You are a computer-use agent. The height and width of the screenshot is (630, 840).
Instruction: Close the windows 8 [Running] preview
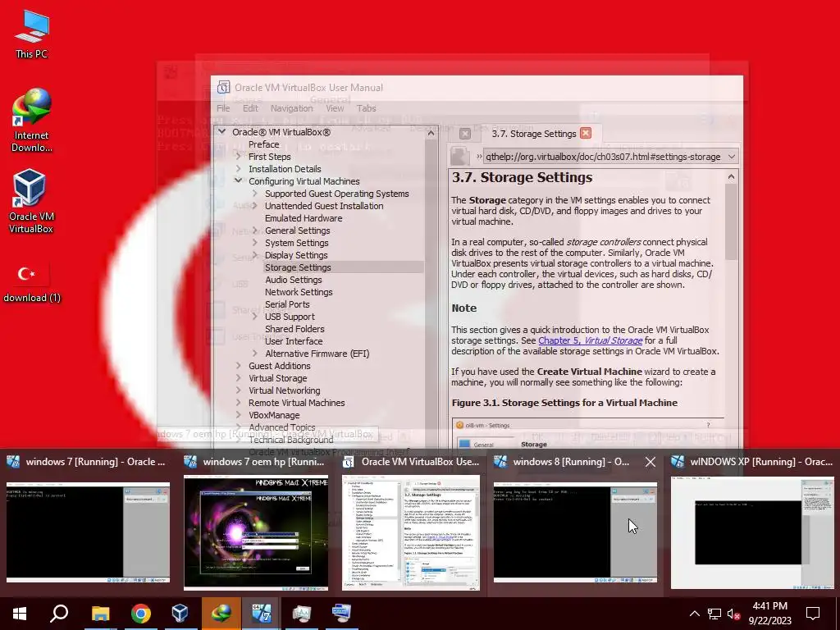point(650,462)
